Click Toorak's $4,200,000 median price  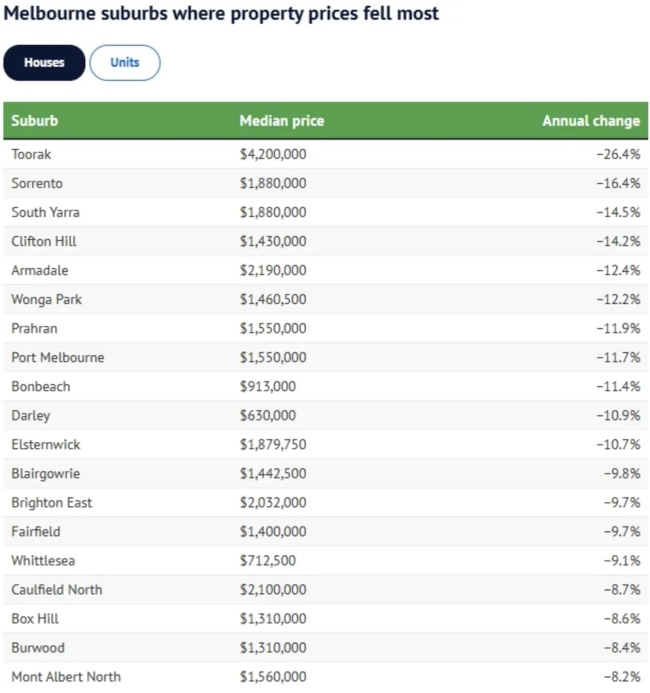point(273,154)
